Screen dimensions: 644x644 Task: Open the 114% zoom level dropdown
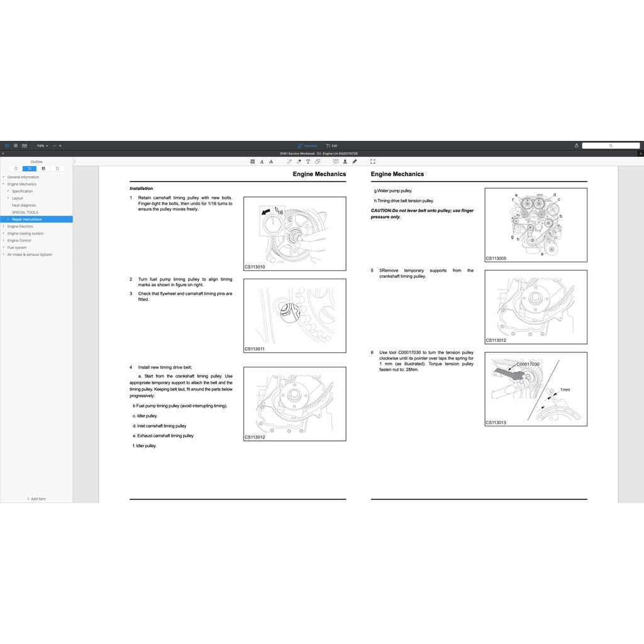pyautogui.click(x=41, y=145)
